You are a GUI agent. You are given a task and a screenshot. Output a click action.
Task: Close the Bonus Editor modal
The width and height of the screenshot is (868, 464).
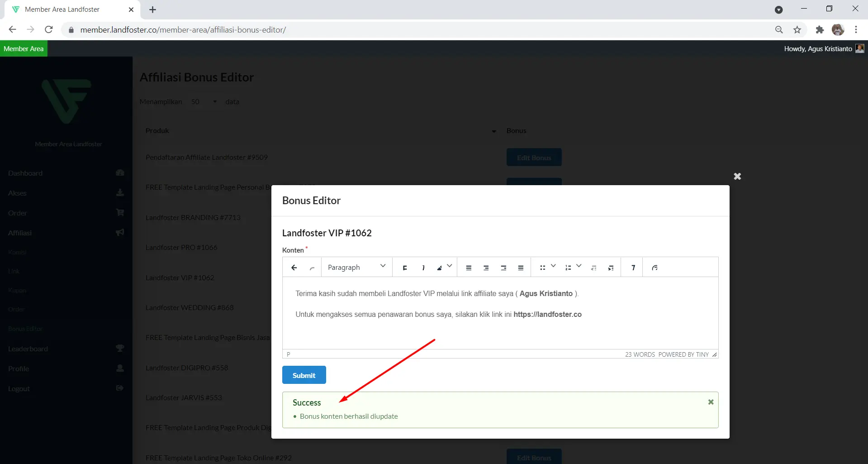[737, 177]
